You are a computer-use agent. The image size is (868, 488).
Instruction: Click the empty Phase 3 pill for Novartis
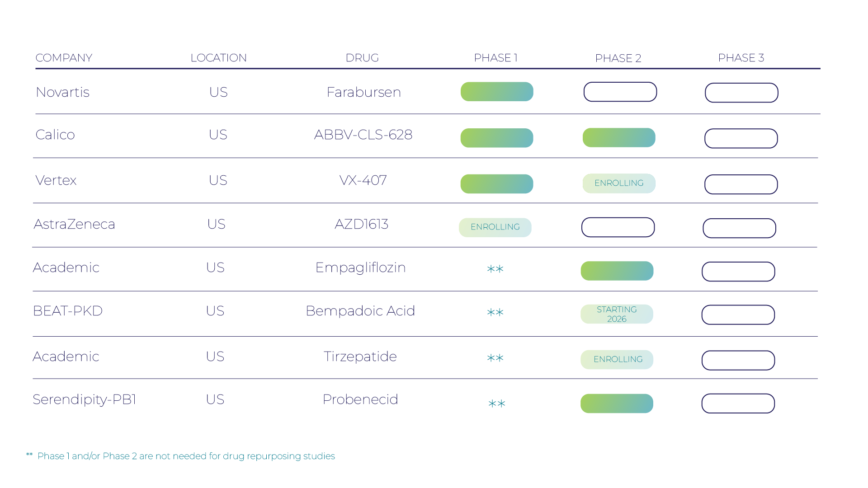tap(741, 93)
